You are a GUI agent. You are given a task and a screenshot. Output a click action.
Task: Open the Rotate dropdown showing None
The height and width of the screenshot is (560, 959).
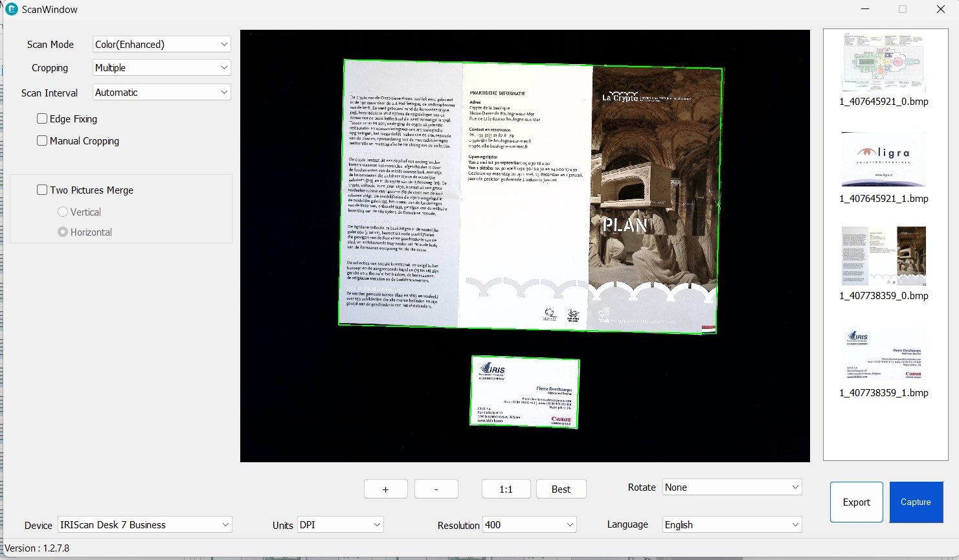pos(732,487)
